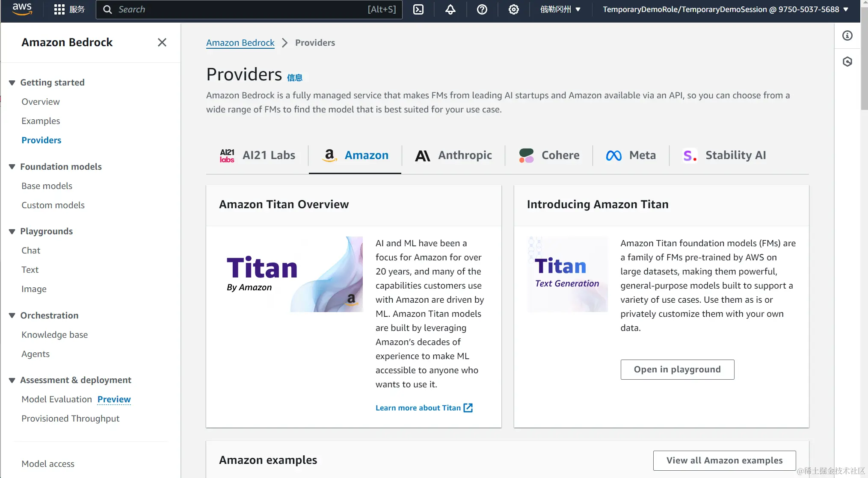Go to Overview in sidebar

[41, 102]
